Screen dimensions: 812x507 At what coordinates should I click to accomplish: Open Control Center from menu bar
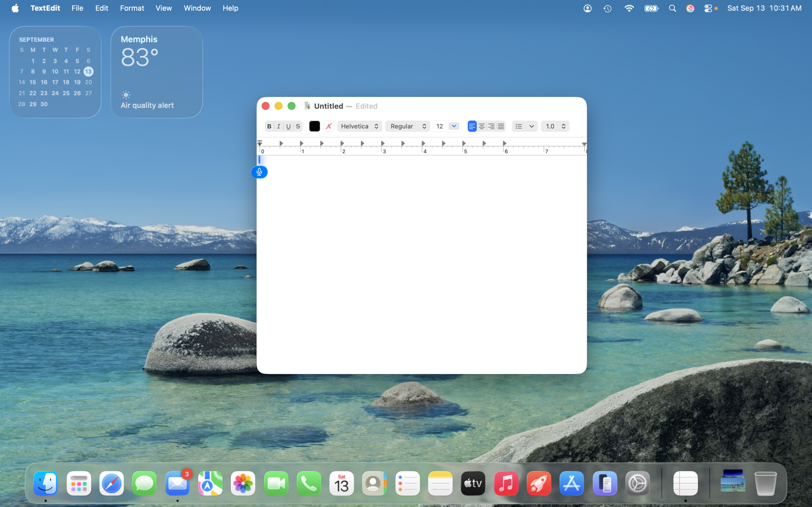[708, 8]
